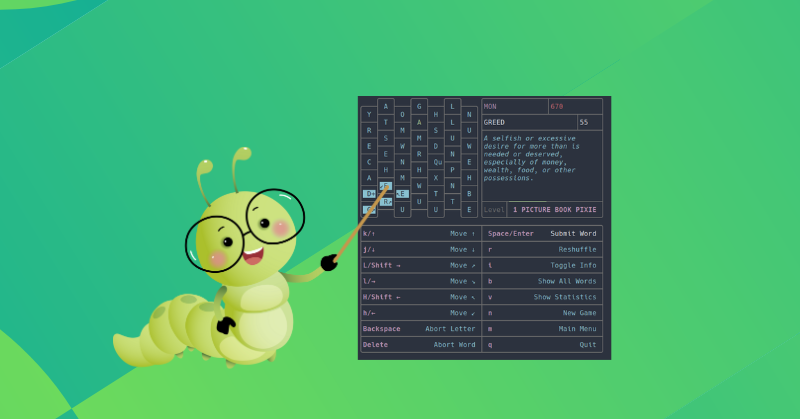Click the red 670 score value
The image size is (800, 419).
click(x=557, y=107)
